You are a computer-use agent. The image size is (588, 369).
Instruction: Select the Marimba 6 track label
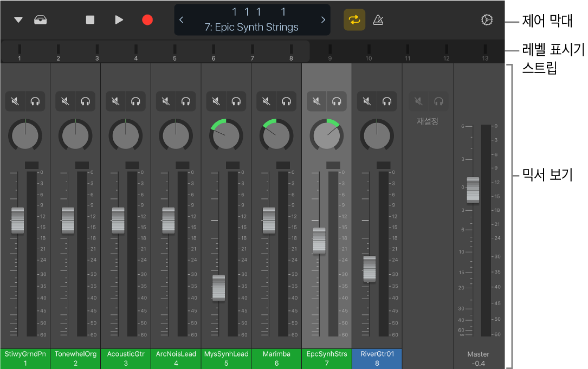[x=276, y=359]
